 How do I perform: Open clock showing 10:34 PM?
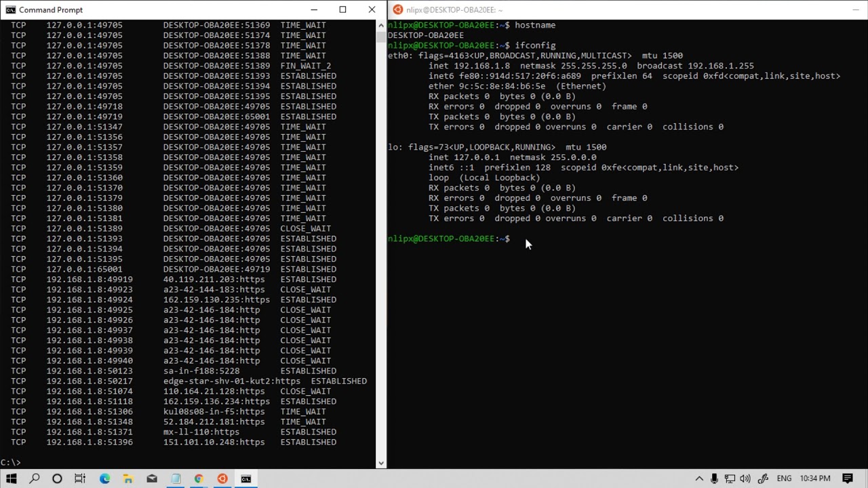(x=815, y=479)
